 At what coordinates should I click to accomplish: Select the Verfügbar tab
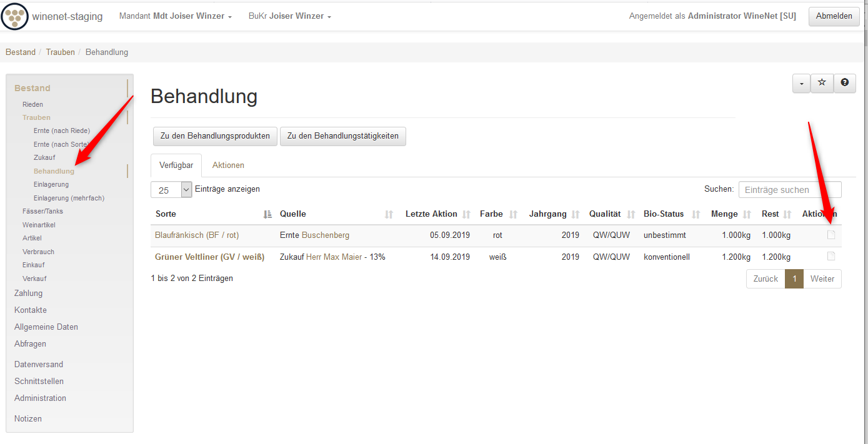tap(176, 165)
